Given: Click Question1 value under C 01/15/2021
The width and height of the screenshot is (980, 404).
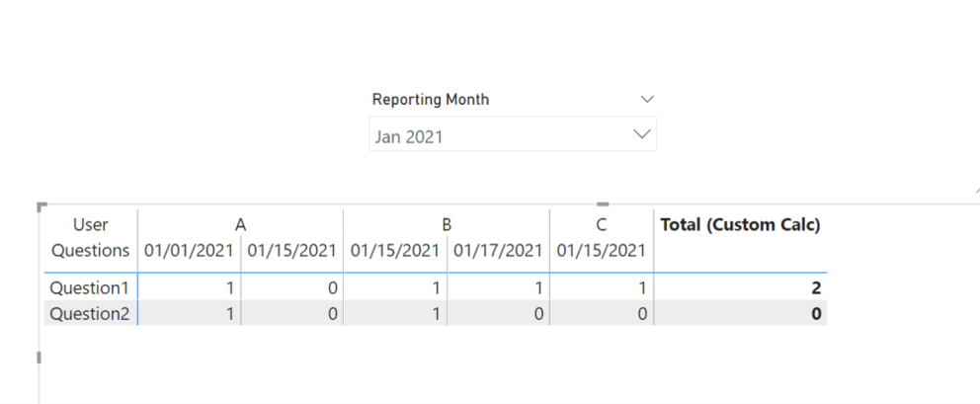Looking at the screenshot, I should click(x=642, y=288).
